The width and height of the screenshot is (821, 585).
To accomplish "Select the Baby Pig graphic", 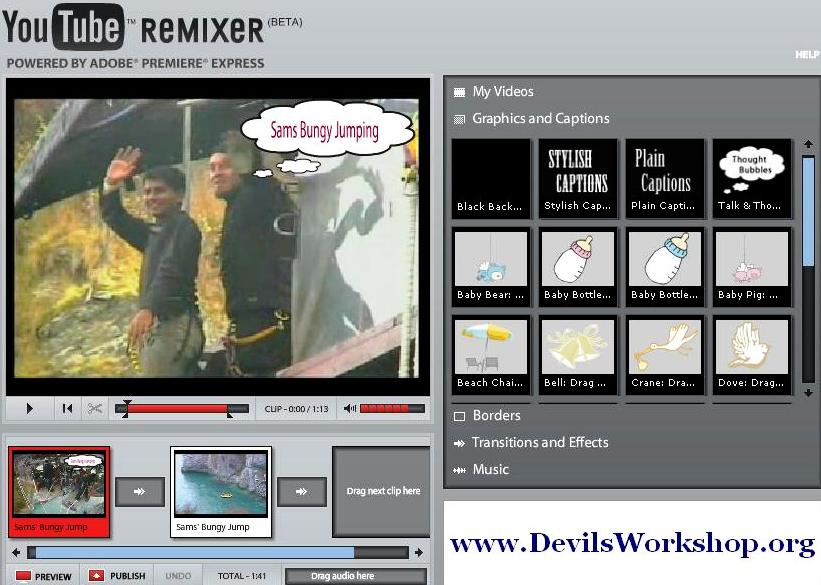I will [752, 267].
